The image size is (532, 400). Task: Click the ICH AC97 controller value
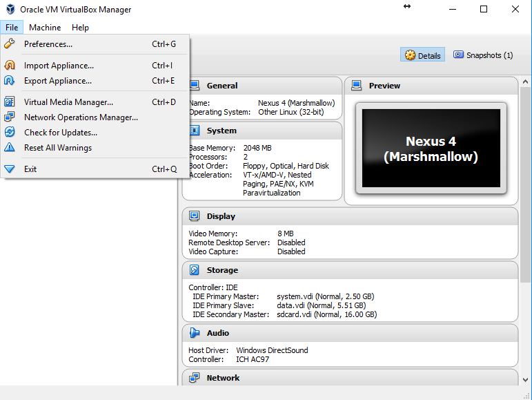253,359
